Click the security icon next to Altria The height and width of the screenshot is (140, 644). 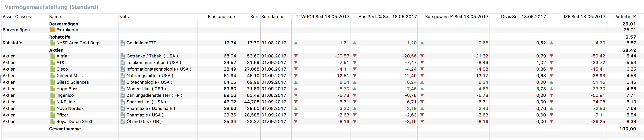pyautogui.click(x=52, y=56)
